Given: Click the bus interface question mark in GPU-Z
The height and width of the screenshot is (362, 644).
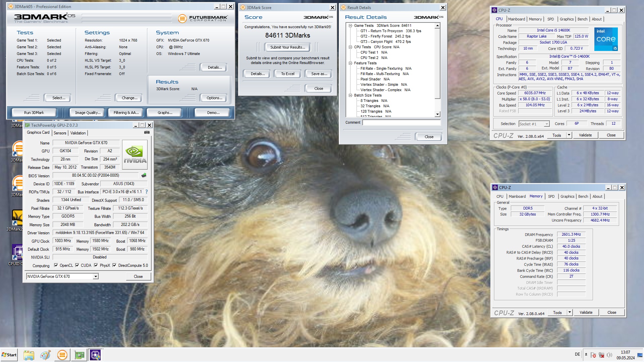Looking at the screenshot, I should click(147, 192).
